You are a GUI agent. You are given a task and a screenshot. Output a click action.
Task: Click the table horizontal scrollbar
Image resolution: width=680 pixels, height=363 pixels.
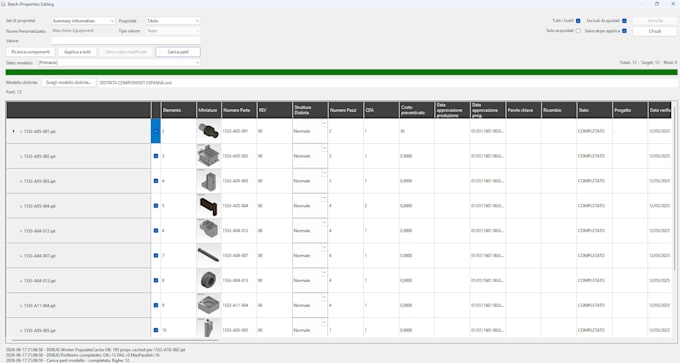click(x=114, y=341)
